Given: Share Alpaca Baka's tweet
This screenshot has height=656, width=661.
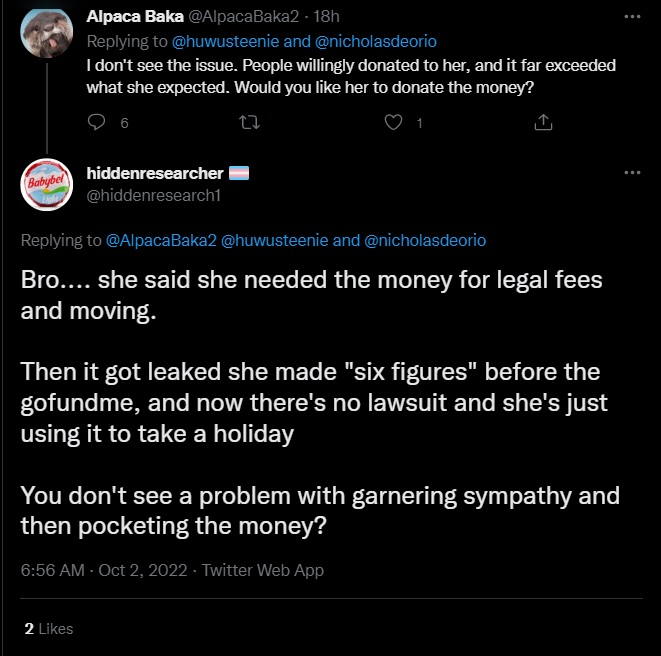Looking at the screenshot, I should click(x=543, y=123).
